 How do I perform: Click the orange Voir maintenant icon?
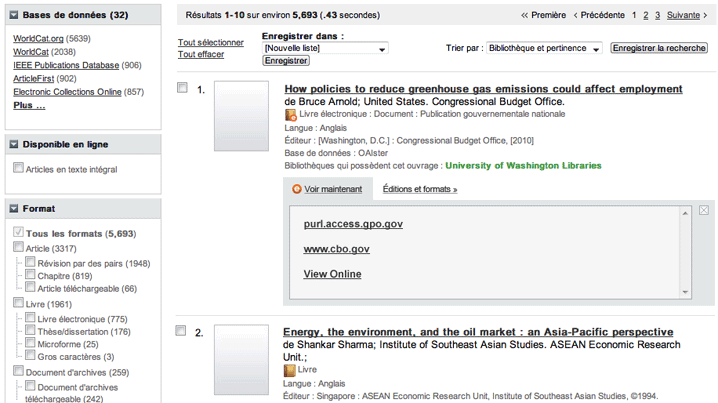coord(297,189)
